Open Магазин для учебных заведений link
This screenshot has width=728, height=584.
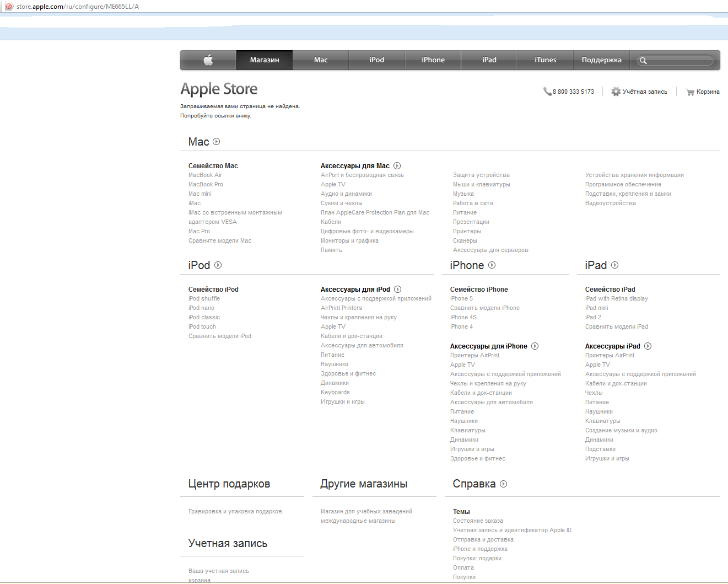366,512
